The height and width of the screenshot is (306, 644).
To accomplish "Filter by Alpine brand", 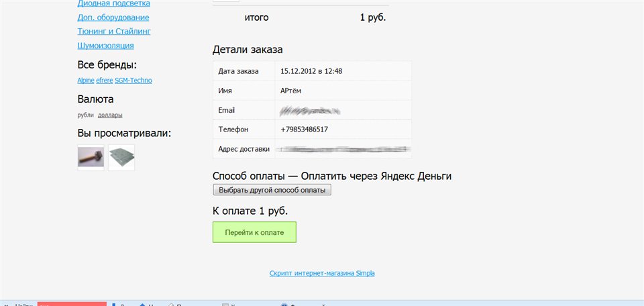I will tap(86, 81).
